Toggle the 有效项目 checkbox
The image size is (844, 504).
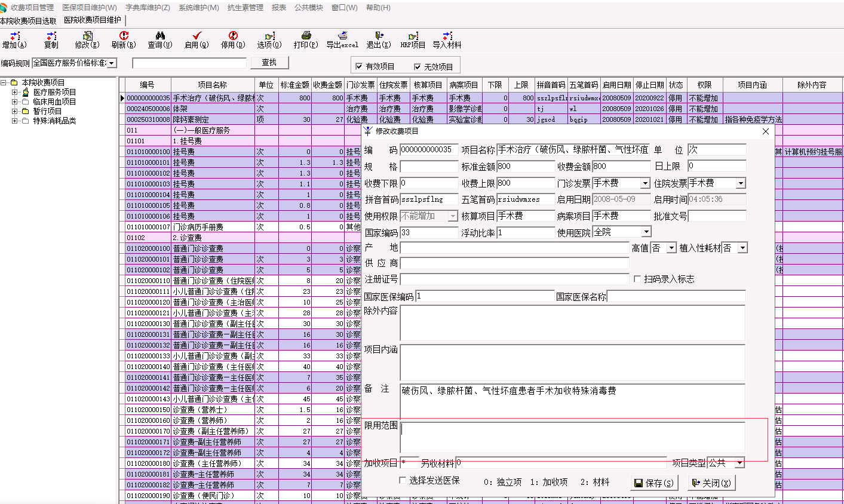point(359,66)
